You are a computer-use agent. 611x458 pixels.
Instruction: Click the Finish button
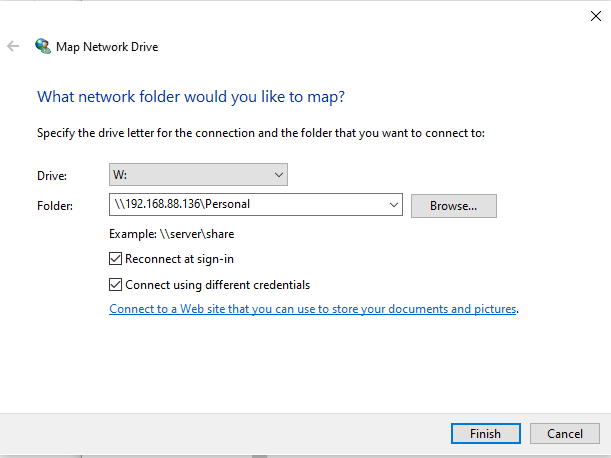pos(486,433)
